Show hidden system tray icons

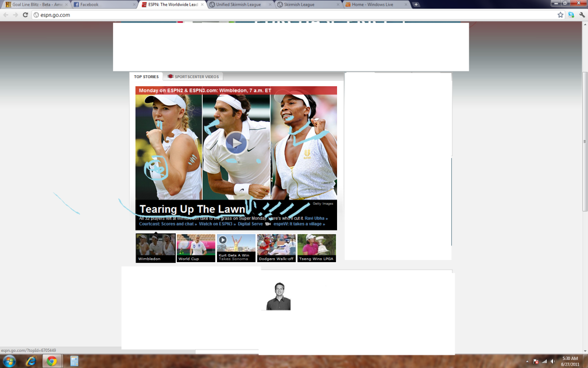[527, 361]
